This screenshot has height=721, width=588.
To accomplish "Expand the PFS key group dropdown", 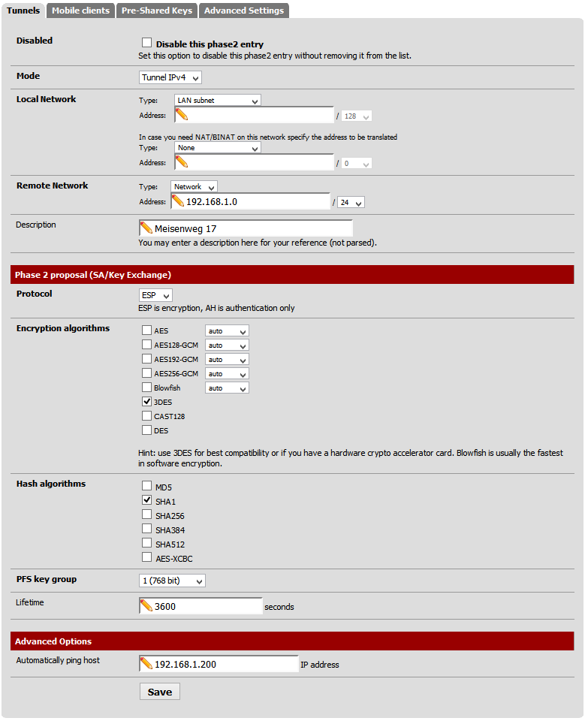I will 172,581.
